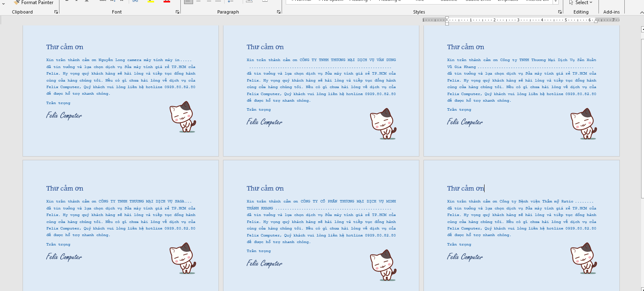Image resolution: width=644 pixels, height=291 pixels.
Task: Open the Font dialog launcher
Action: point(177,12)
